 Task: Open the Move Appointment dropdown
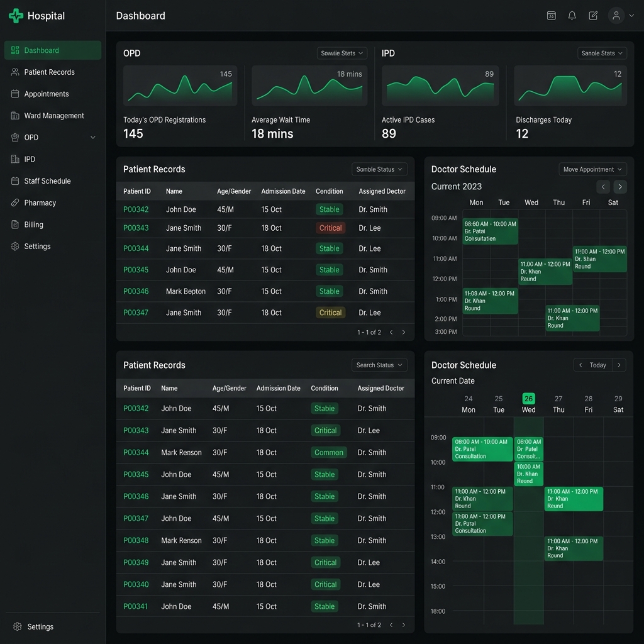[x=592, y=169]
